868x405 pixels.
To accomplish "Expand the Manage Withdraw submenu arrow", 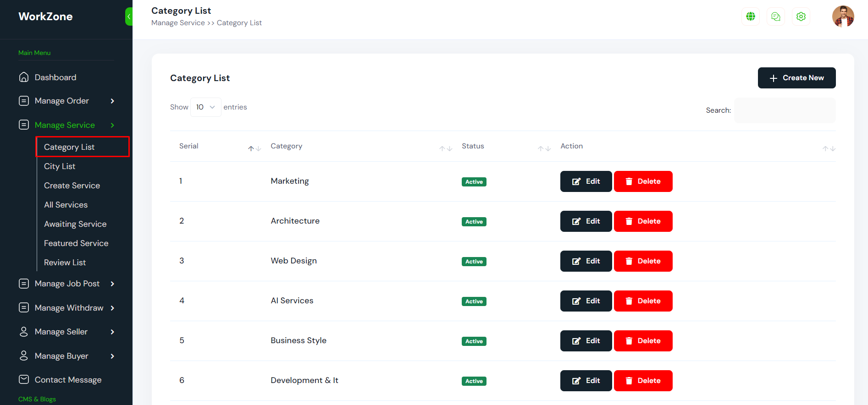I will tap(112, 308).
